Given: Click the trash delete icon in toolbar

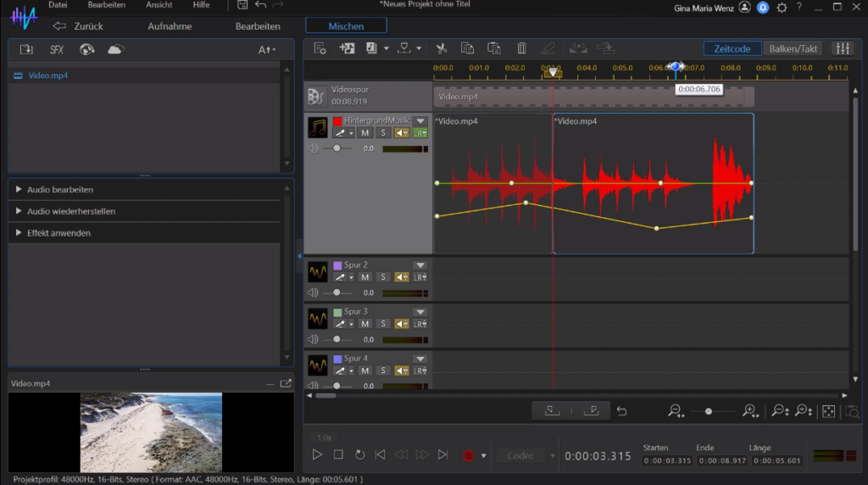Looking at the screenshot, I should 521,48.
